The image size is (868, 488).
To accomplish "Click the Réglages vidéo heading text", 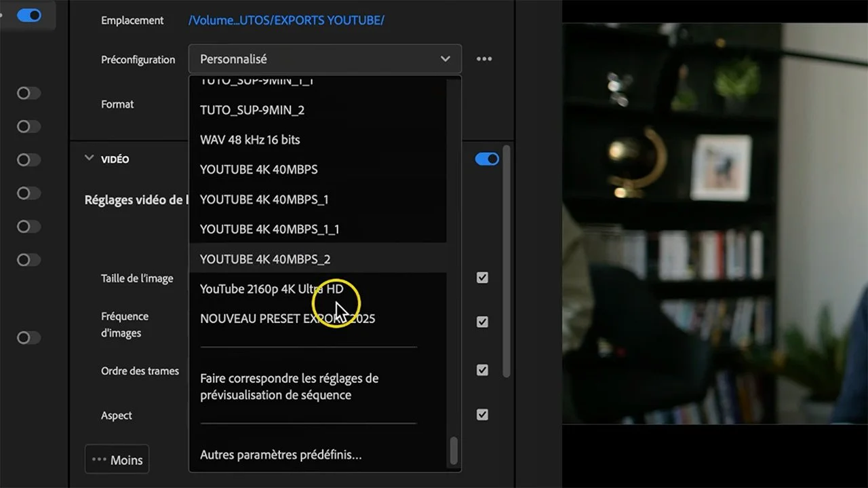I will (136, 200).
